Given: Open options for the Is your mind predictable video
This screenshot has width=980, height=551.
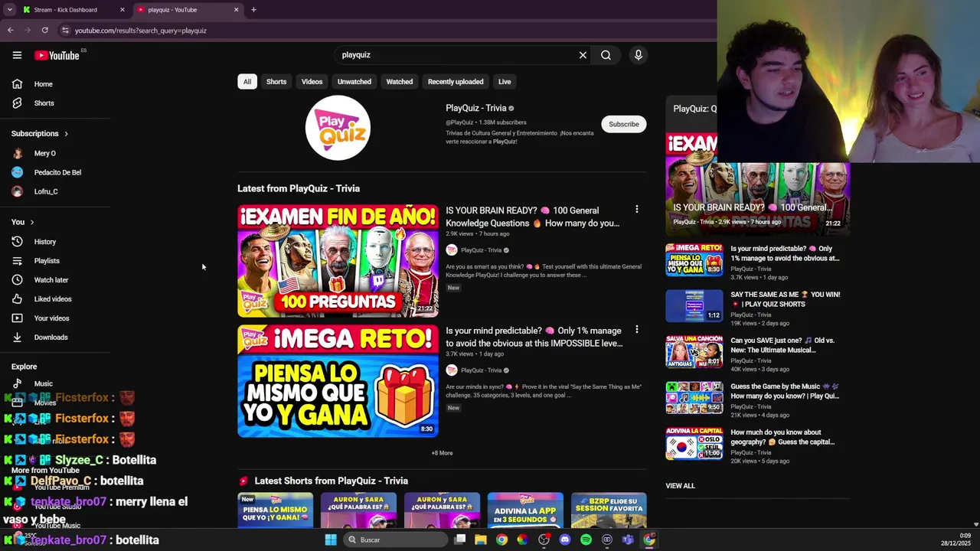Looking at the screenshot, I should tap(636, 330).
